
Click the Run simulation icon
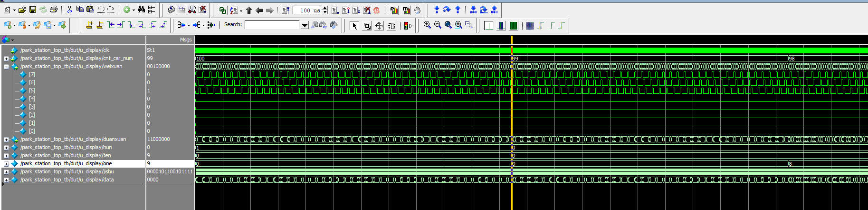pyautogui.click(x=335, y=10)
